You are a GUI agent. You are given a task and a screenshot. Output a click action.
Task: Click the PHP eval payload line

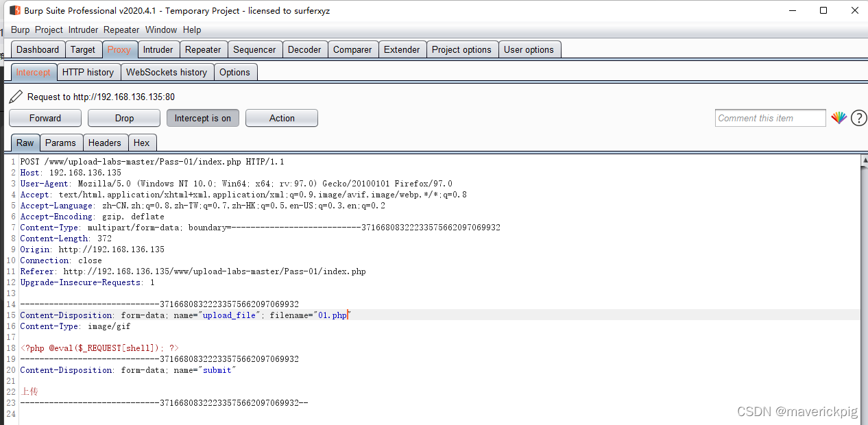(x=99, y=348)
